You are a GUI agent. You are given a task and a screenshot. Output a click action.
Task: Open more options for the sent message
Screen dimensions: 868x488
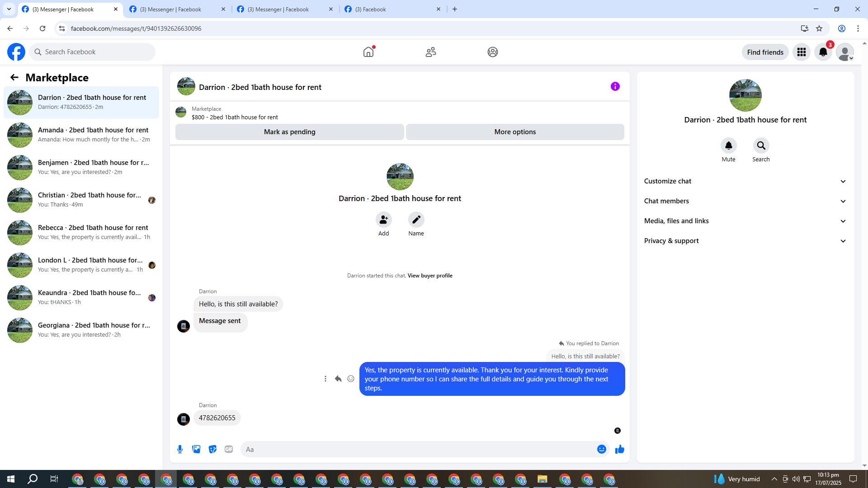click(325, 379)
